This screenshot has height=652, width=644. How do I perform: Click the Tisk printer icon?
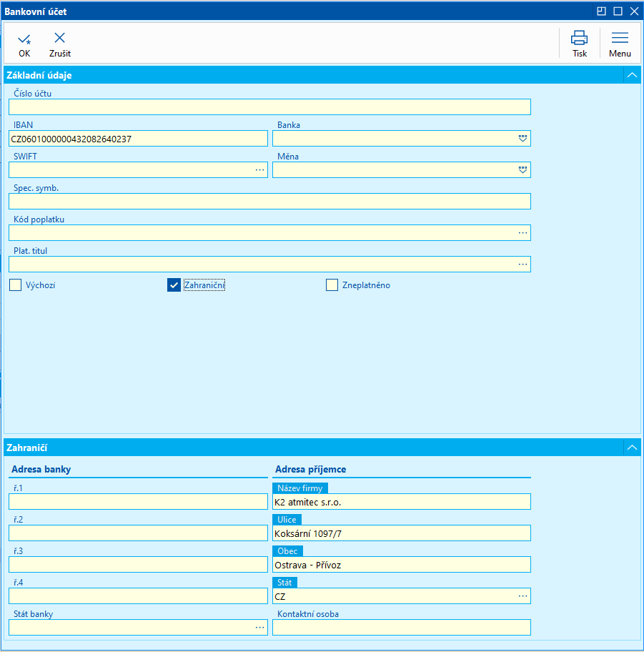click(x=579, y=38)
